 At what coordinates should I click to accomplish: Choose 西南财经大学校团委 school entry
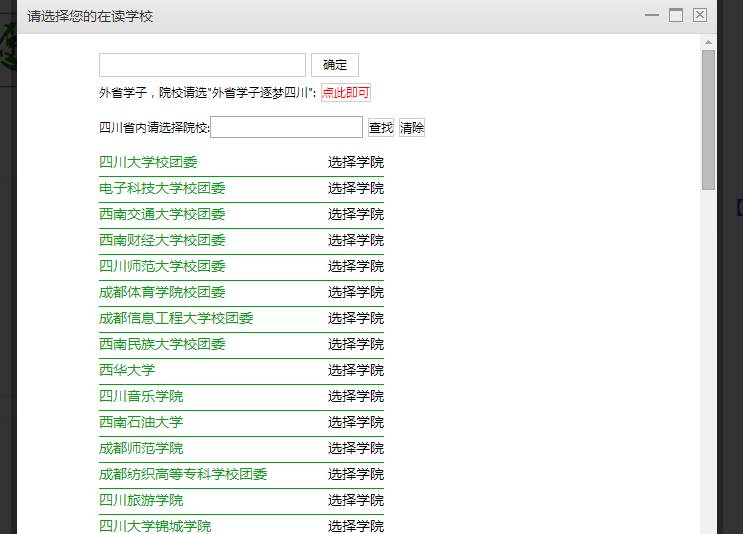coord(162,240)
